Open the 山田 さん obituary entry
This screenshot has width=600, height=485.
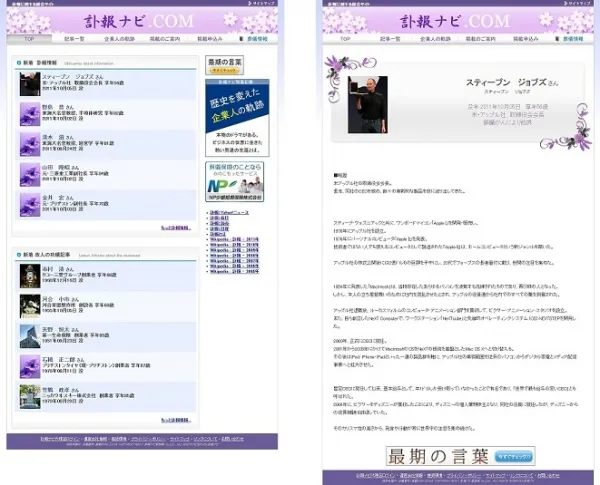pos(106,174)
